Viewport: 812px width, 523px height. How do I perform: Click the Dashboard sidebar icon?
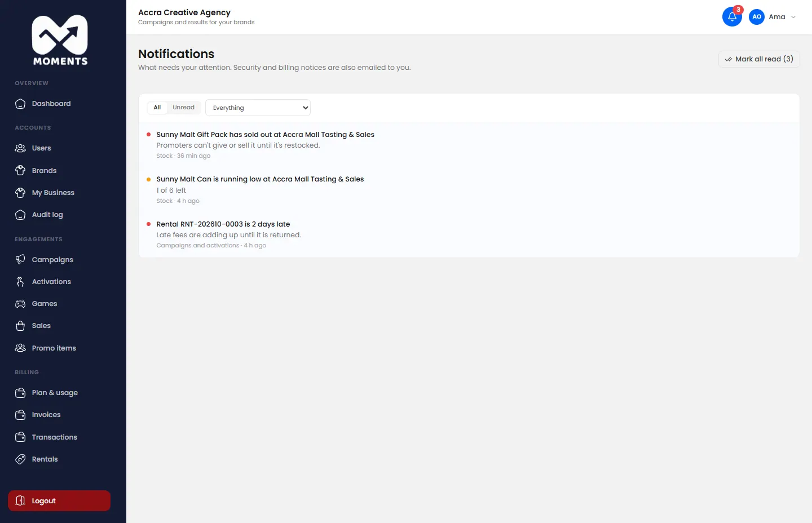20,104
